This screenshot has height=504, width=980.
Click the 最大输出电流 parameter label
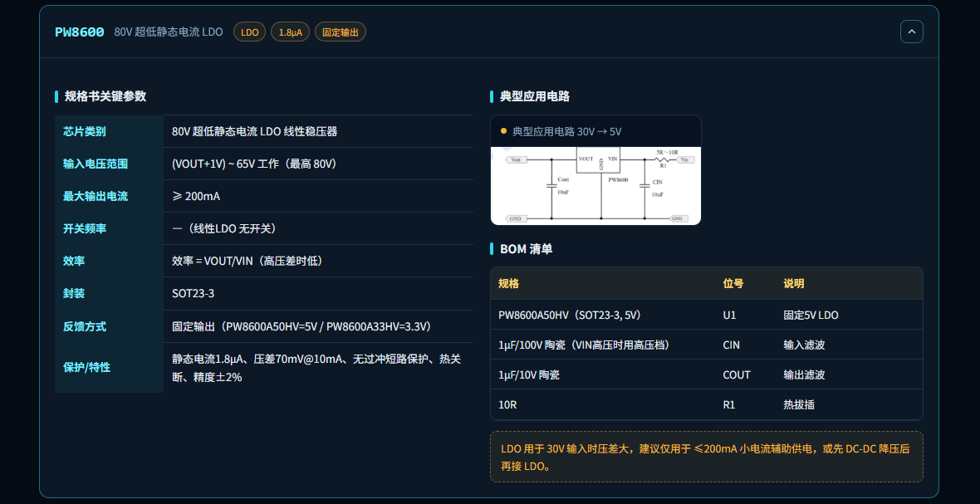(96, 196)
